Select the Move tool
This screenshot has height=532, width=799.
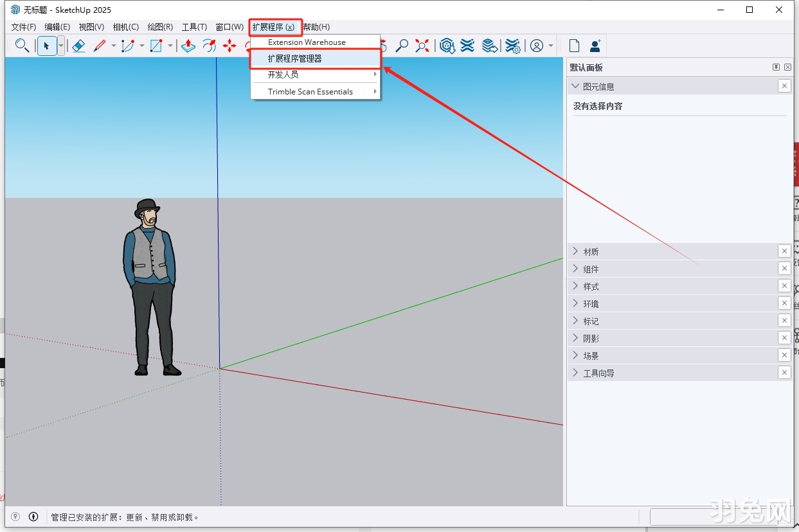[229, 46]
